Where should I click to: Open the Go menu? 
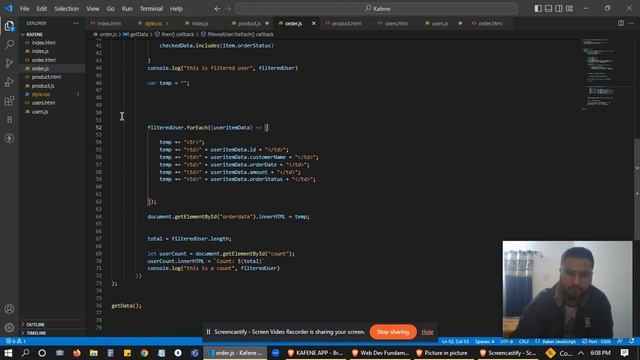click(x=110, y=9)
